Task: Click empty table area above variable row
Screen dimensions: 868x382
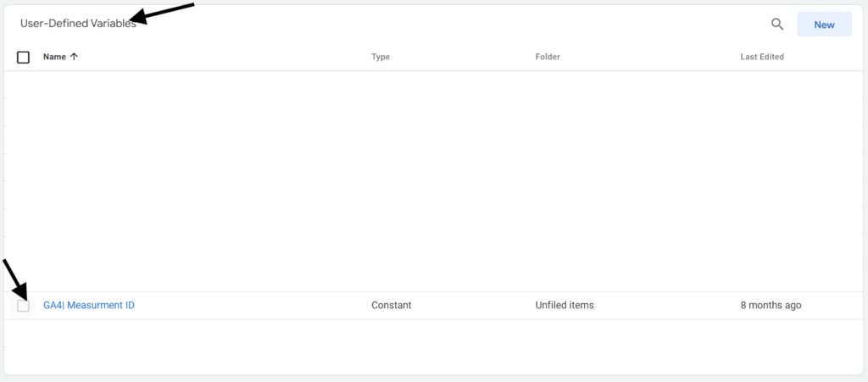Action: 434,181
